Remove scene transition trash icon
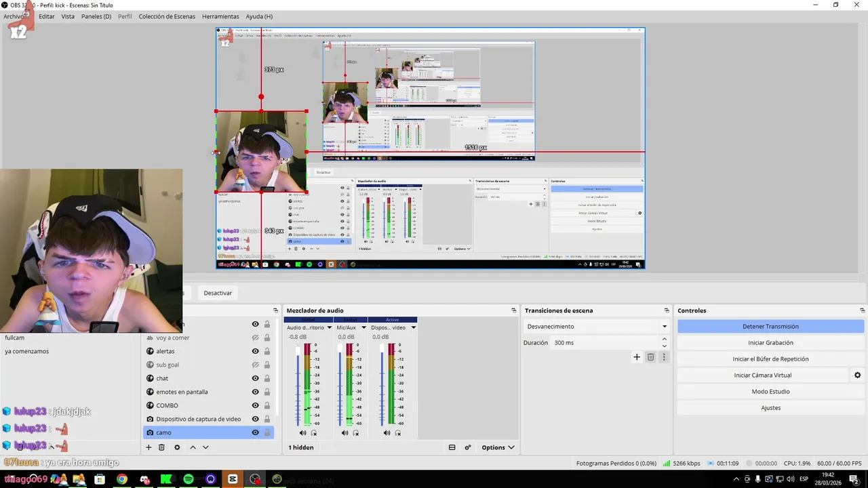The height and width of the screenshot is (488, 868). point(650,357)
